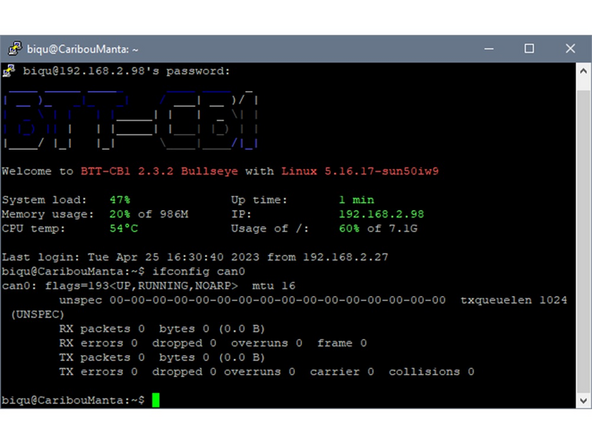The height and width of the screenshot is (444, 592).
Task: Click the '986M' memory total
Action: (174, 214)
